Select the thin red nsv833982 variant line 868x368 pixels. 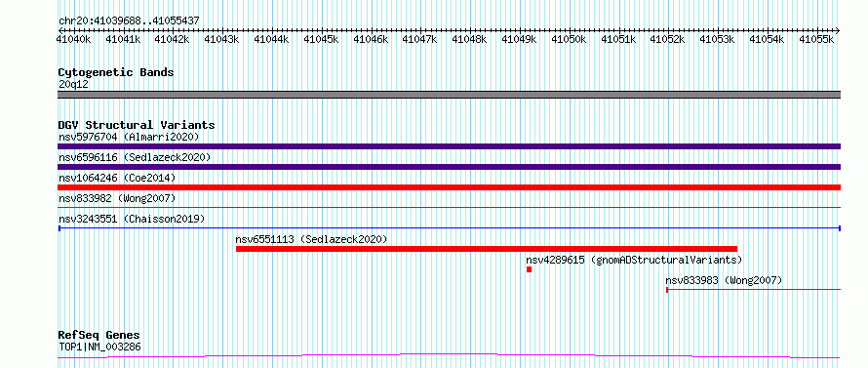tap(449, 207)
